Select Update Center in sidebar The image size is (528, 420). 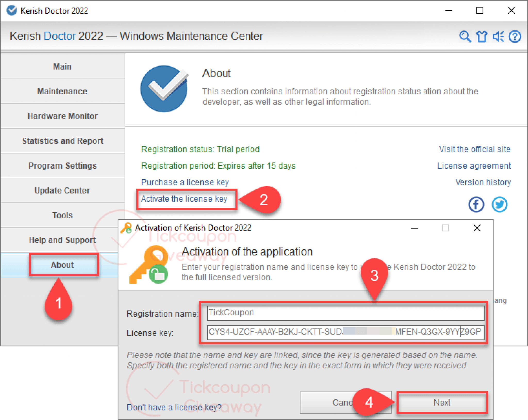62,190
